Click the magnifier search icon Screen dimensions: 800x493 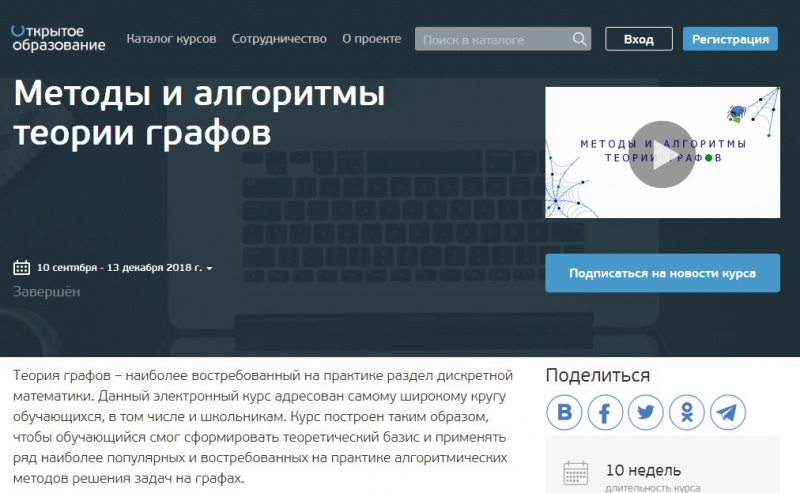pyautogui.click(x=579, y=40)
